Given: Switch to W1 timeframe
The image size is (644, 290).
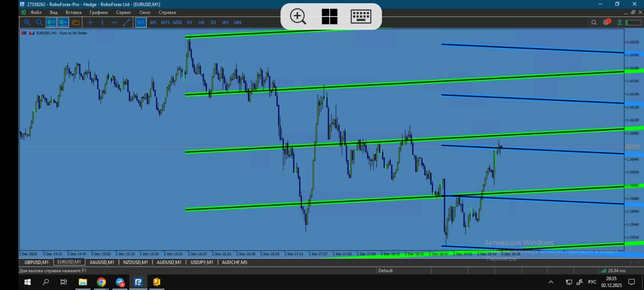Looking at the screenshot, I should tap(225, 23).
